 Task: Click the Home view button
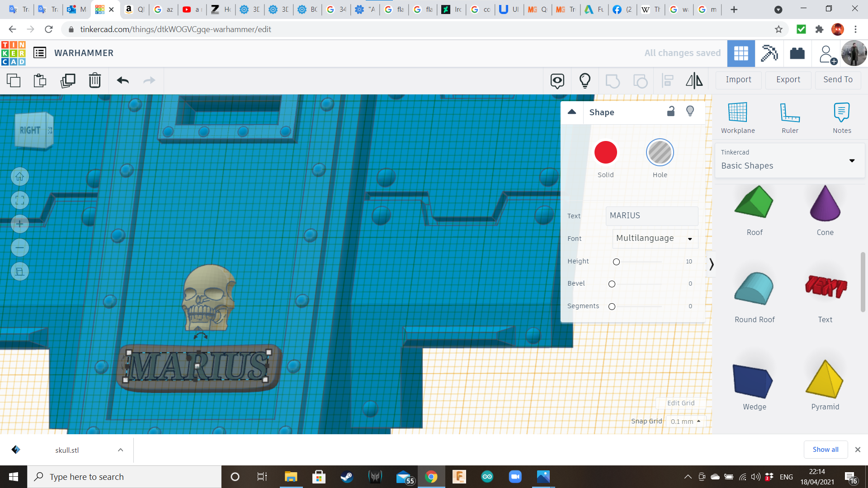pyautogui.click(x=19, y=177)
